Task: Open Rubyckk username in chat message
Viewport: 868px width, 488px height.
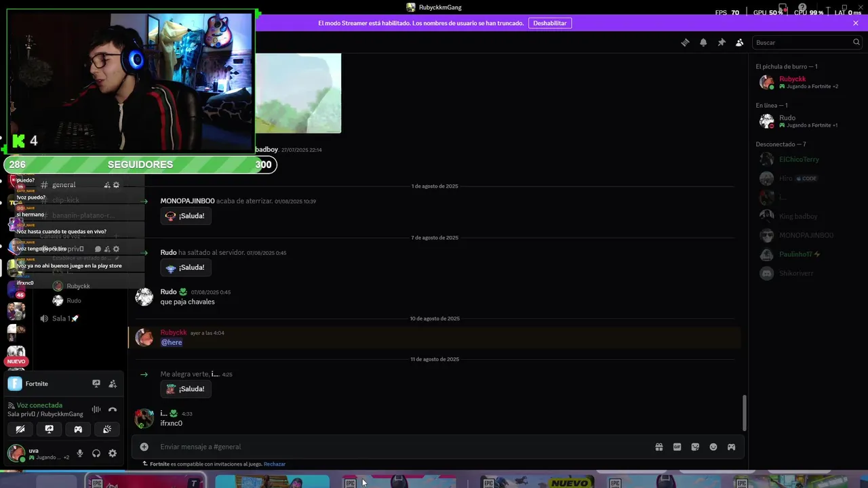Action: click(x=174, y=333)
